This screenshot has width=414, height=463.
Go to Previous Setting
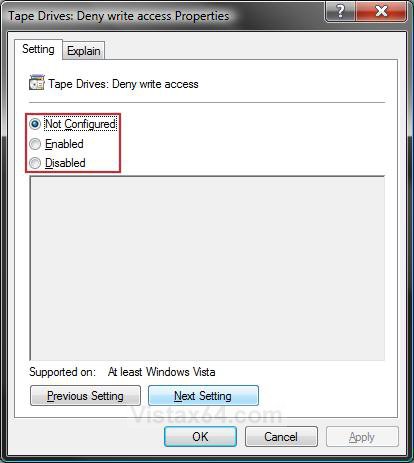coord(85,396)
